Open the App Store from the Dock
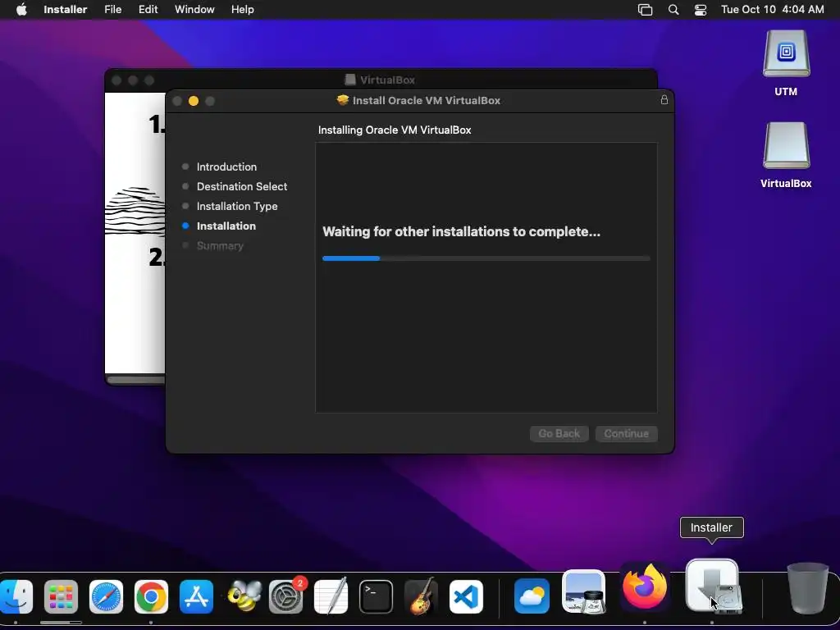840x630 pixels. (196, 596)
